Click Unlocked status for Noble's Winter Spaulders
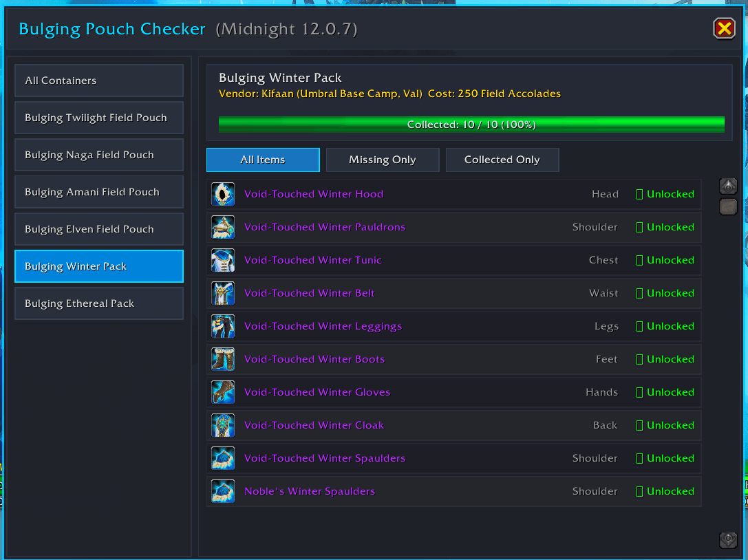This screenshot has height=560, width=748. coord(665,491)
